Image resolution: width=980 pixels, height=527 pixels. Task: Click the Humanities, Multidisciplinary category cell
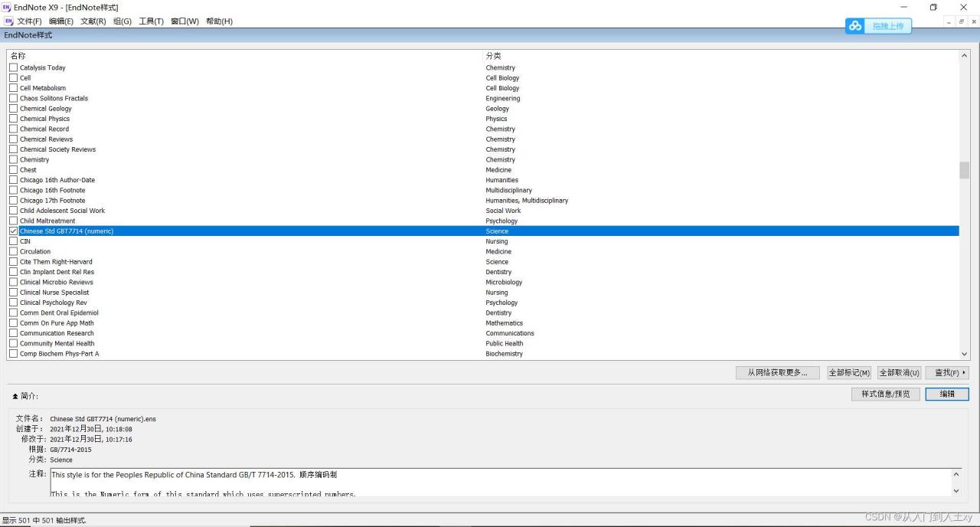pyautogui.click(x=527, y=201)
